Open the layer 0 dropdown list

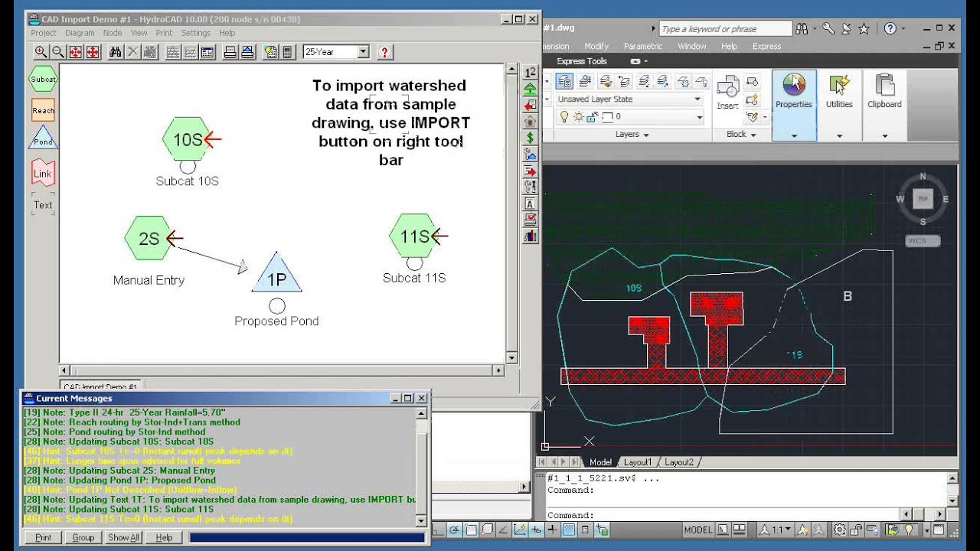point(698,117)
